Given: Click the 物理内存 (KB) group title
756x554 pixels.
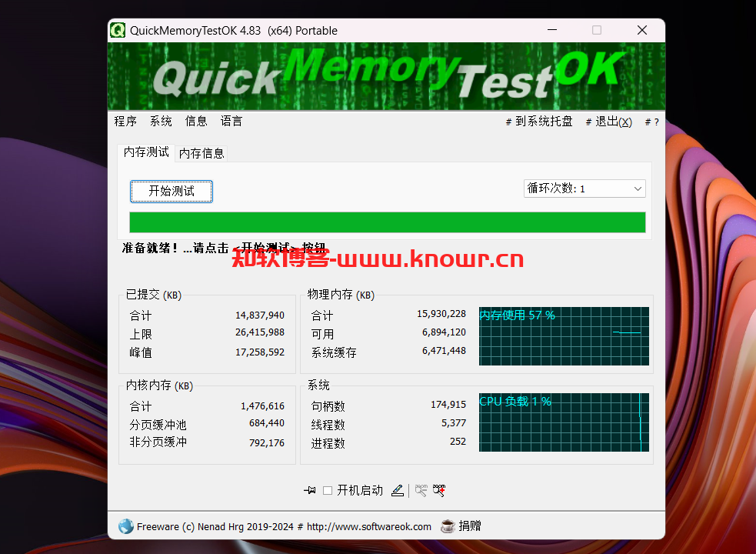Looking at the screenshot, I should (341, 295).
